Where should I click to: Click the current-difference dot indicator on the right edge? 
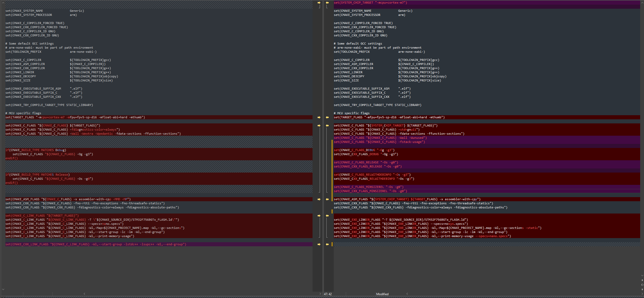(642, 285)
